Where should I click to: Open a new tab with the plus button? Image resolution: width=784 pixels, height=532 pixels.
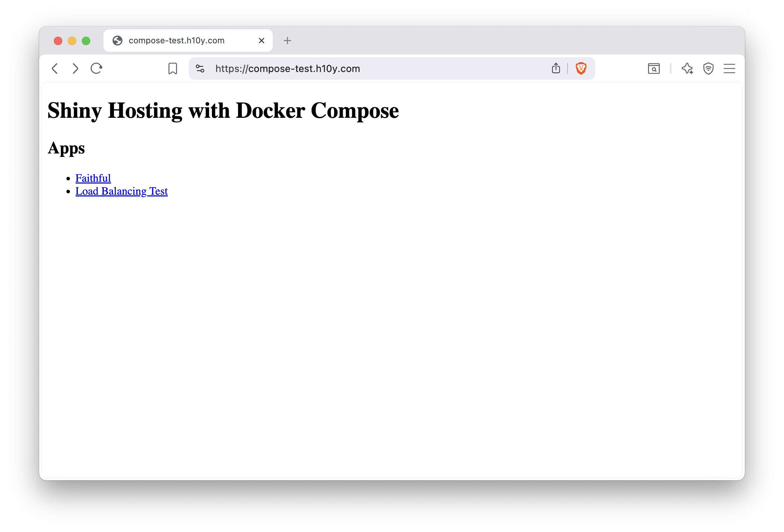click(287, 40)
